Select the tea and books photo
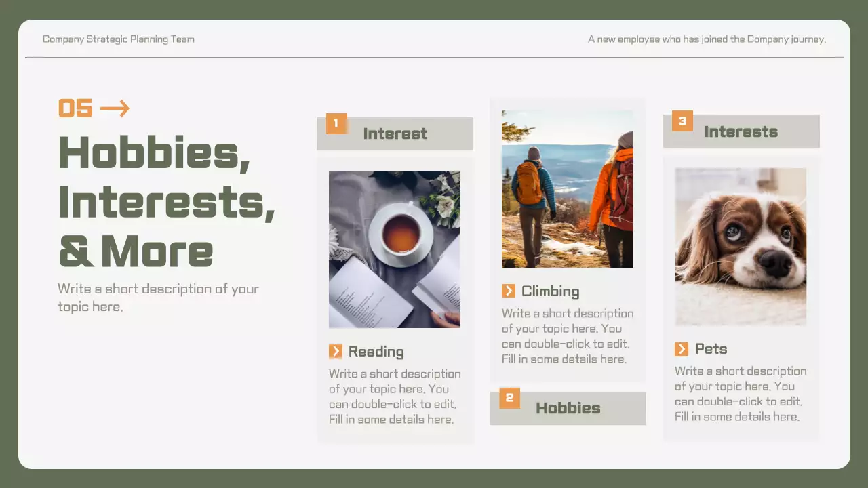 tap(394, 249)
